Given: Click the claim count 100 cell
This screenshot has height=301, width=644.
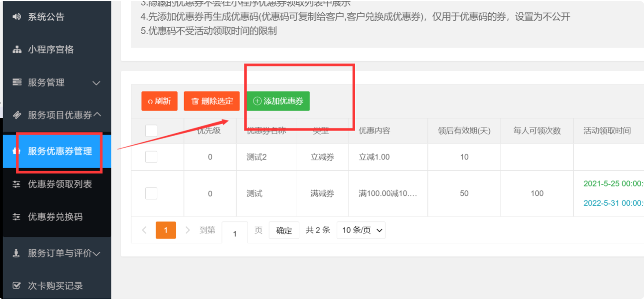Looking at the screenshot, I should pos(537,194).
